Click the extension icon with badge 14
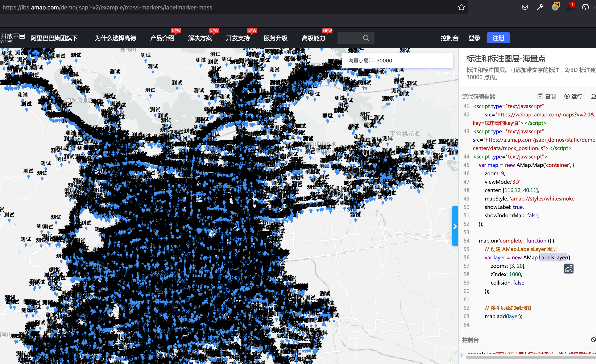The image size is (596, 364). click(555, 7)
